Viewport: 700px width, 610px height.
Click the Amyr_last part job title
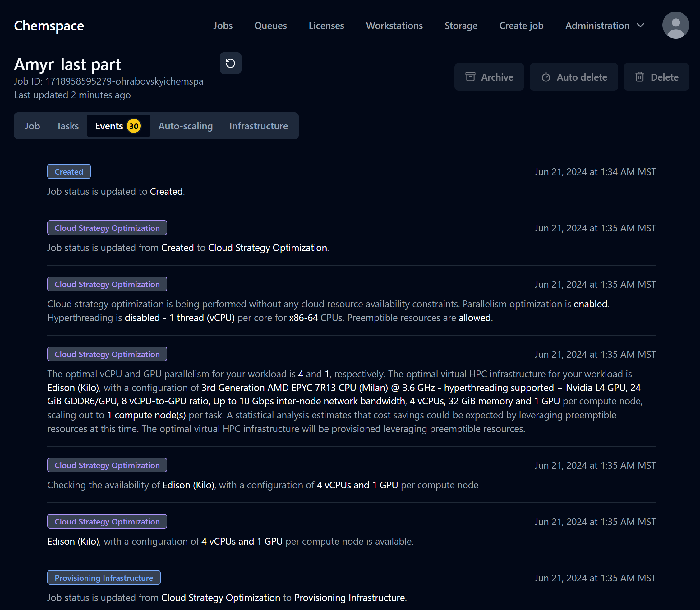point(67,64)
